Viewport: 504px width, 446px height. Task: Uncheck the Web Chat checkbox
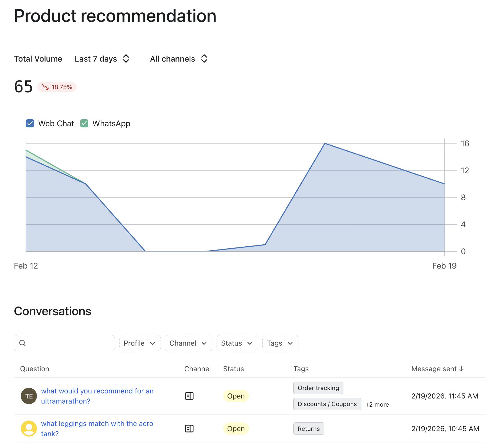click(30, 123)
